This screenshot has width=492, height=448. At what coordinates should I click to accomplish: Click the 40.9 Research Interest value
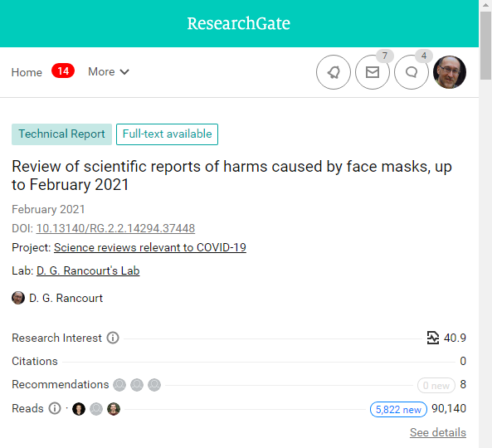tap(455, 338)
